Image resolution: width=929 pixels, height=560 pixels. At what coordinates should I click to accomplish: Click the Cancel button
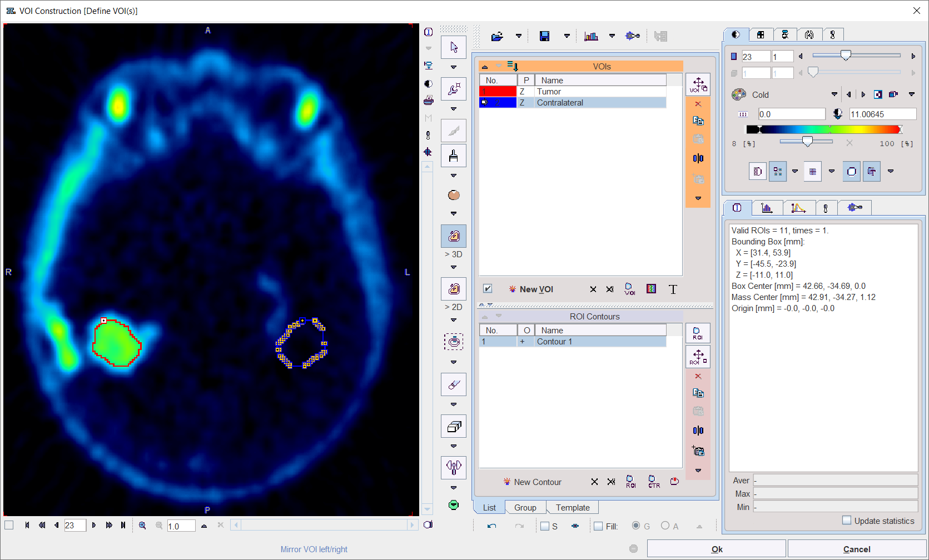coord(857,549)
